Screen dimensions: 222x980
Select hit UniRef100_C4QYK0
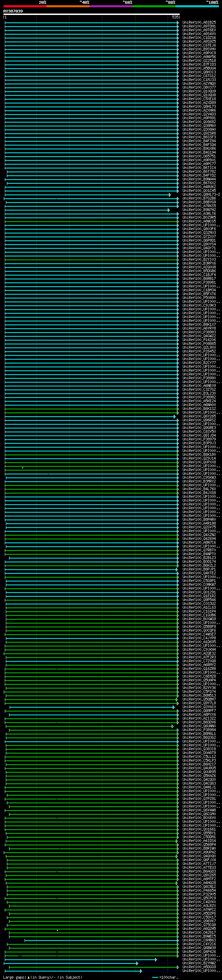(199, 902)
